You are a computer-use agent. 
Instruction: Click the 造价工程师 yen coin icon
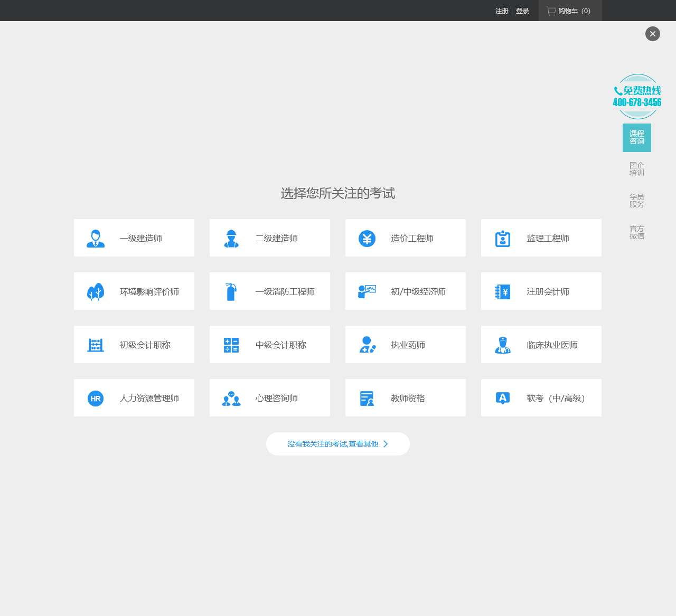click(367, 239)
